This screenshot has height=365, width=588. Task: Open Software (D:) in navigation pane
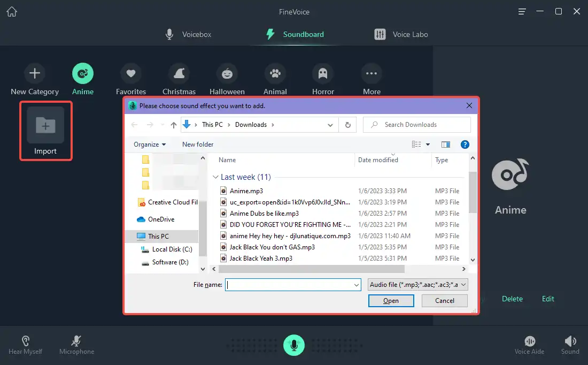click(x=165, y=262)
